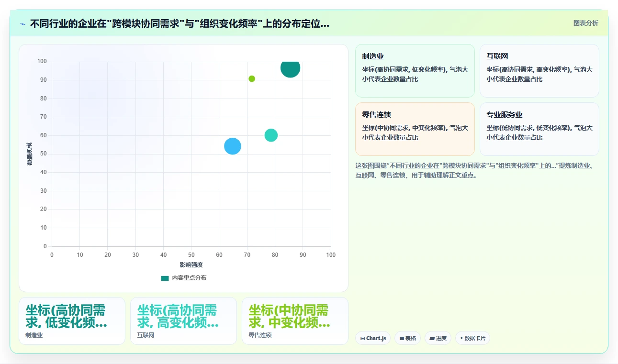Open the 制造业 info card
Viewport: 618px width, 364px height.
pyautogui.click(x=415, y=71)
